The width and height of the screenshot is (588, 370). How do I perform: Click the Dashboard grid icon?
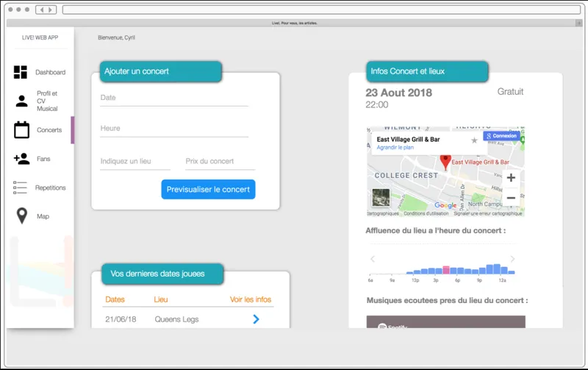point(21,72)
